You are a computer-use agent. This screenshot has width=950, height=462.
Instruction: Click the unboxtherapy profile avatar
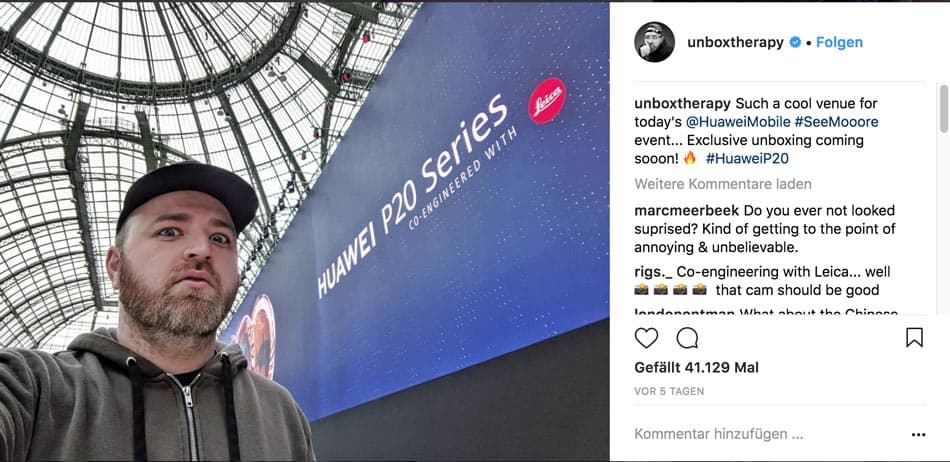tap(654, 42)
